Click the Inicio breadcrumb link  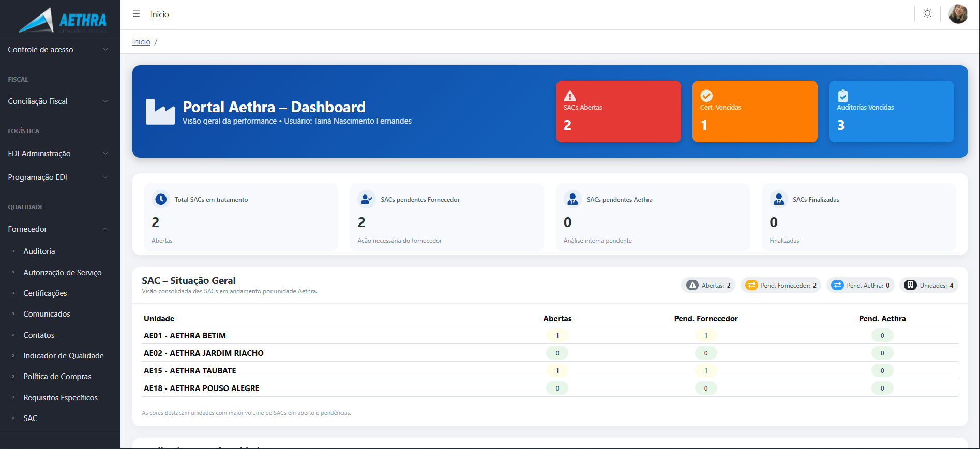(x=141, y=42)
